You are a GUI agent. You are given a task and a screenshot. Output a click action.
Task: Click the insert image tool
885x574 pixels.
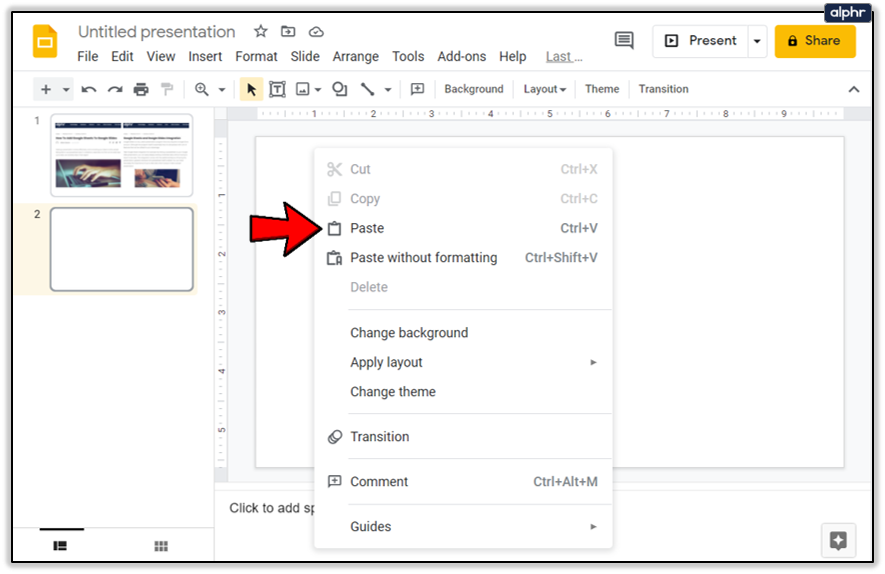pyautogui.click(x=303, y=89)
